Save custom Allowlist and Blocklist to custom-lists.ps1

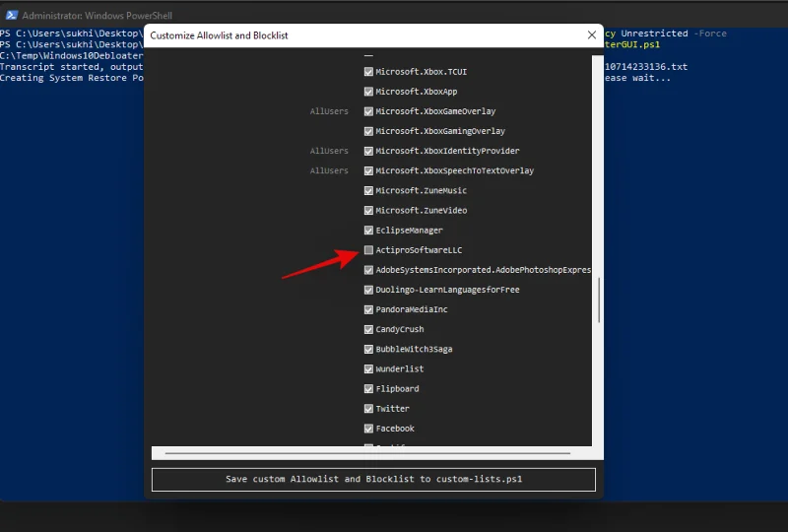(373, 480)
